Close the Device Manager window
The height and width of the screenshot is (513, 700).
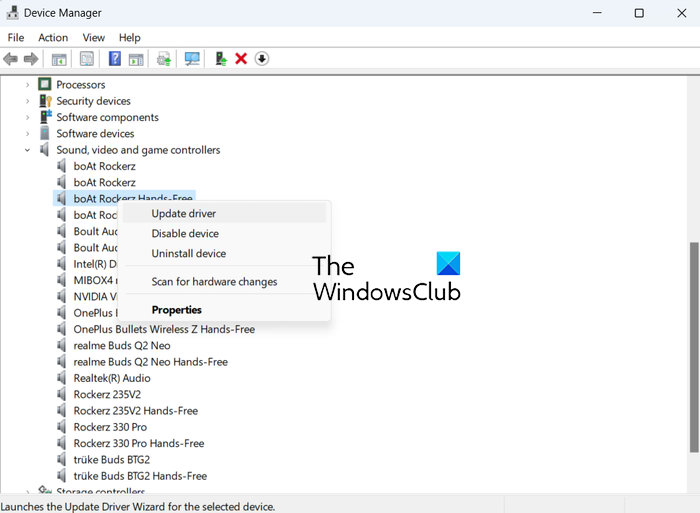681,13
